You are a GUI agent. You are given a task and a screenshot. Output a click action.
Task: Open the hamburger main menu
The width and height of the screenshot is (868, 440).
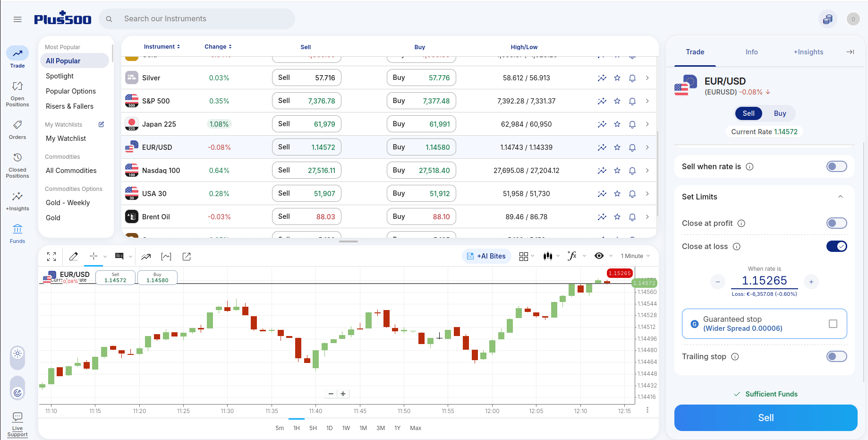17,19
